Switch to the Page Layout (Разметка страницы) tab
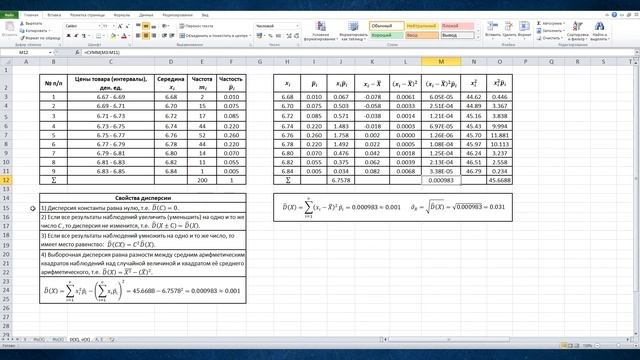 [87, 15]
